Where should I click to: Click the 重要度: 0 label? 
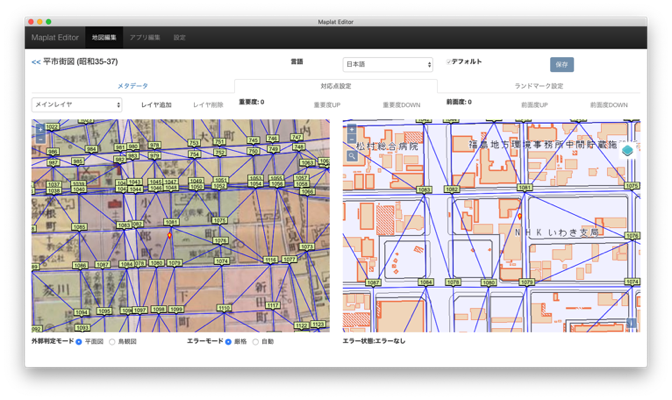252,102
